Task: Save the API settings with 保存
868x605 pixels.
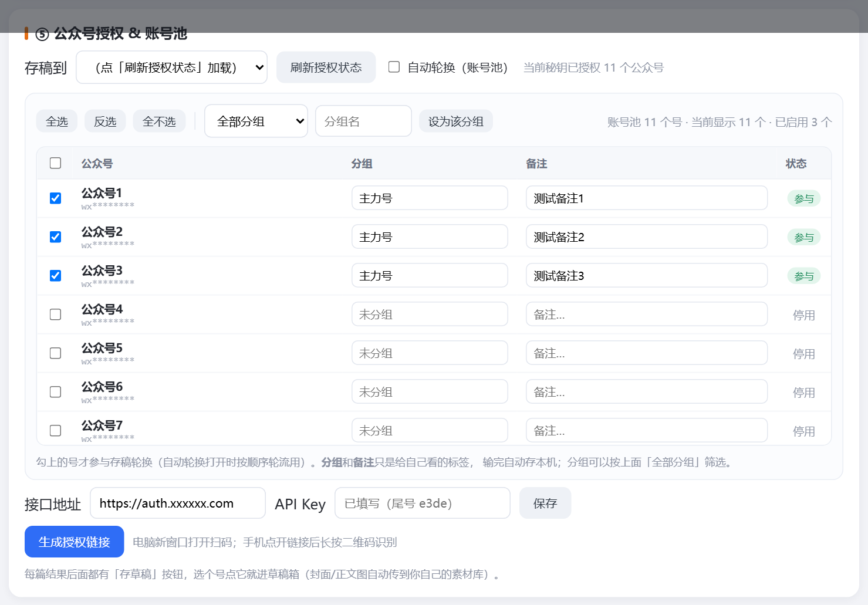Action: tap(545, 503)
